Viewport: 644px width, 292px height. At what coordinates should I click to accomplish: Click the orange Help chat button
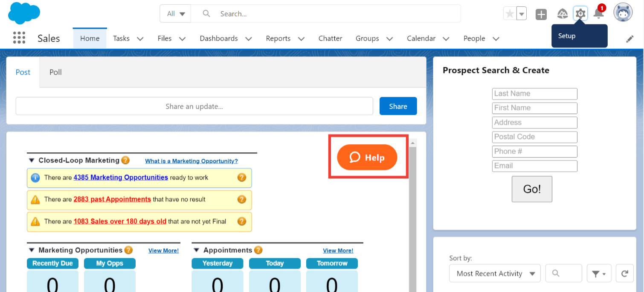pyautogui.click(x=367, y=158)
